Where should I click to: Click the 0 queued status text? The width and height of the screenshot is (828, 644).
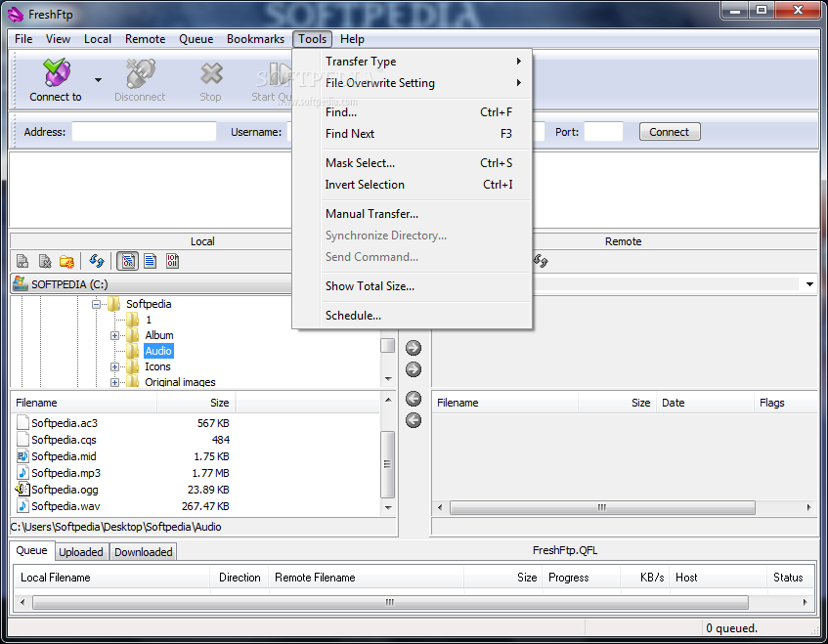(x=731, y=628)
